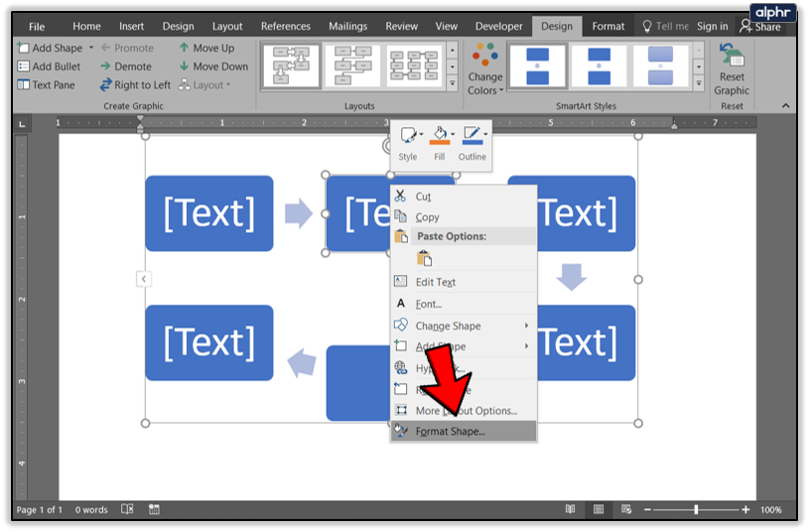This screenshot has width=809, height=532.
Task: Select the bottom-left [Text] shape
Action: point(209,342)
